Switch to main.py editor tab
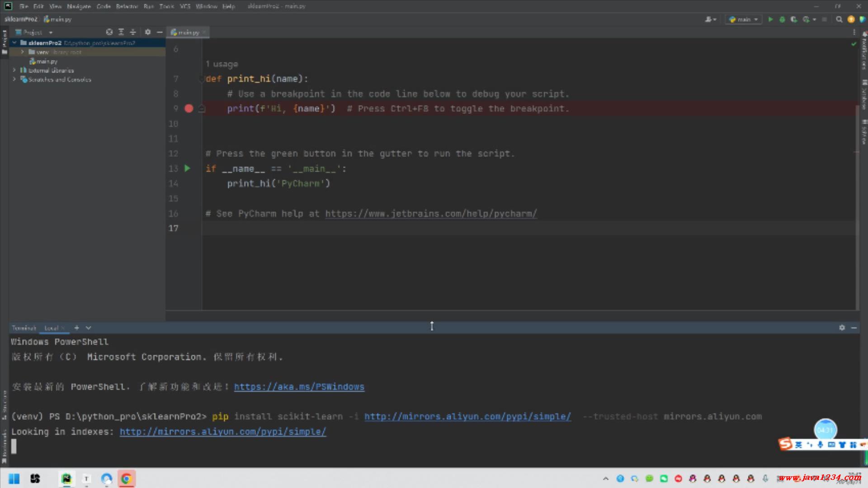868x488 pixels. [188, 32]
